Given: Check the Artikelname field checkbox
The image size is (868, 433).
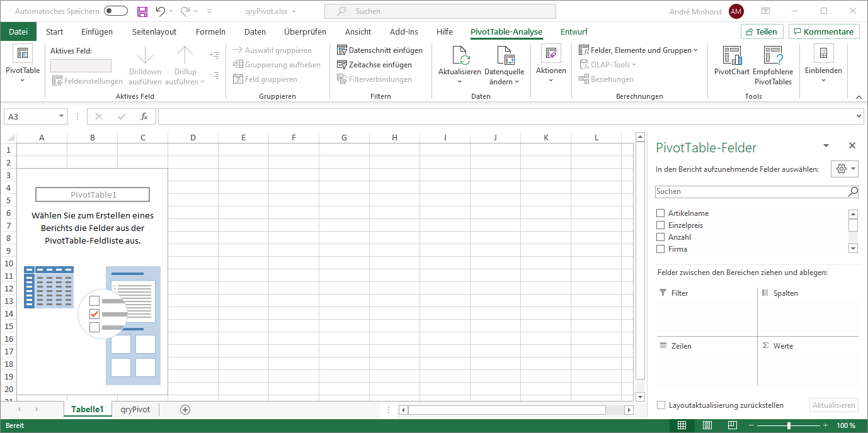Looking at the screenshot, I should point(660,213).
